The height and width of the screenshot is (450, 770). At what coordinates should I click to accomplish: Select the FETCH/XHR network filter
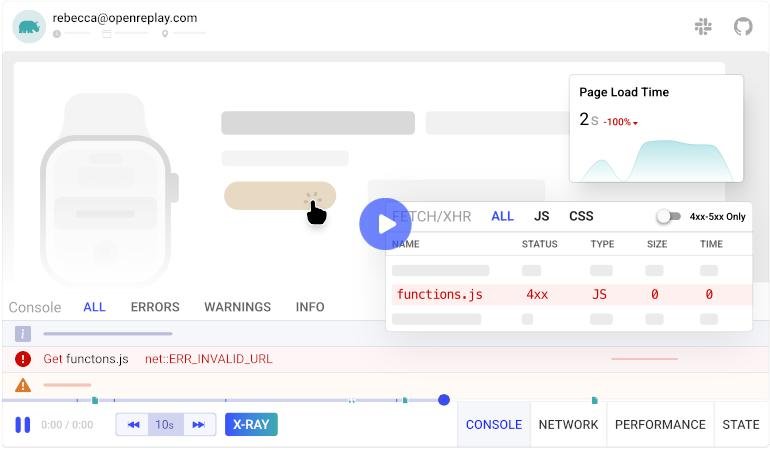tap(432, 216)
